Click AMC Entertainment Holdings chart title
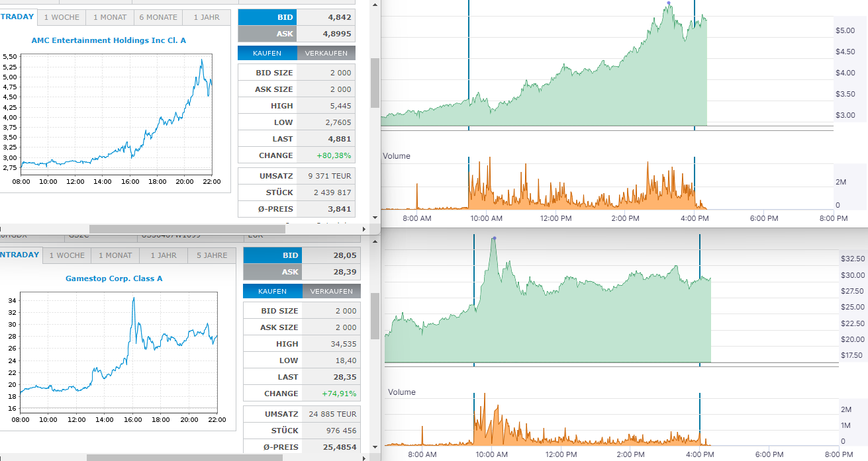 [x=109, y=40]
